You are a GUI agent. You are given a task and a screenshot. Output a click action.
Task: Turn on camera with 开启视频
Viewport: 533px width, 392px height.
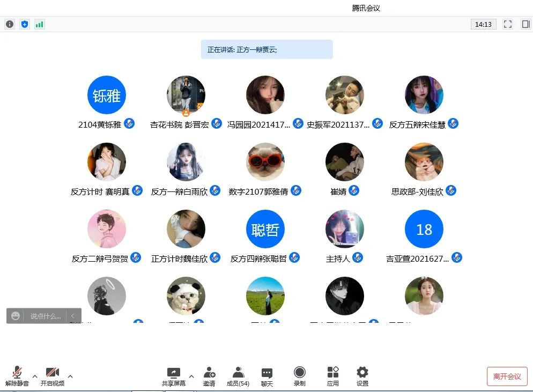click(x=53, y=376)
